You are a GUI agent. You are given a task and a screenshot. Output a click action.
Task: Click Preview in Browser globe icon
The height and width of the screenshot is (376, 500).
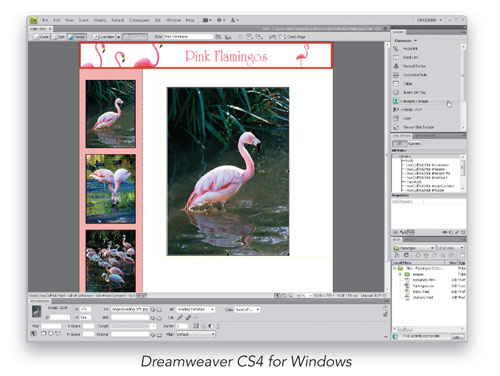click(x=228, y=37)
